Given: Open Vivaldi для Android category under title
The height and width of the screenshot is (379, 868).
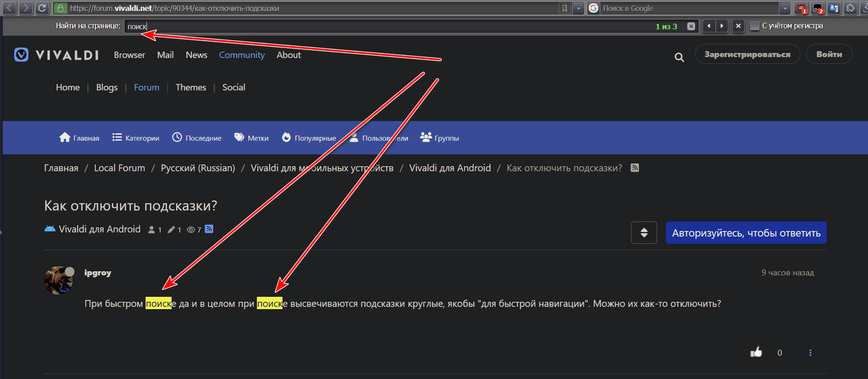Looking at the screenshot, I should [x=99, y=229].
